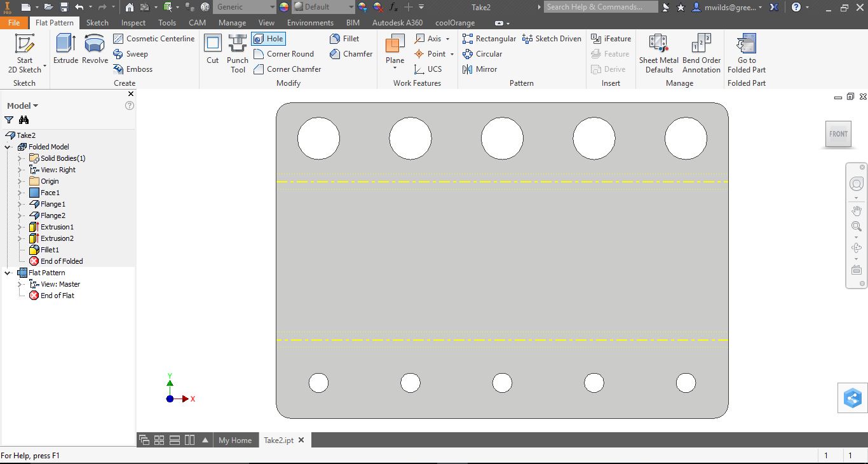
Task: Open Bend Order Annotation
Action: pyautogui.click(x=702, y=53)
